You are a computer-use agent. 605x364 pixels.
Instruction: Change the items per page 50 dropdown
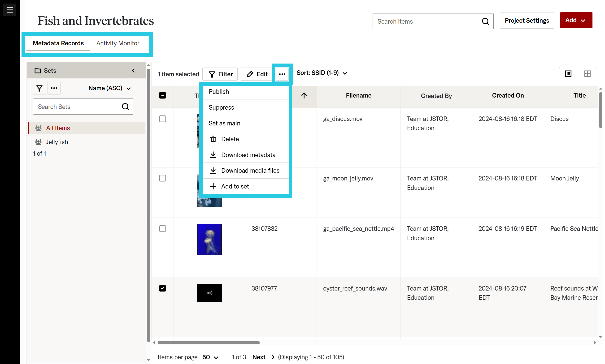(210, 357)
